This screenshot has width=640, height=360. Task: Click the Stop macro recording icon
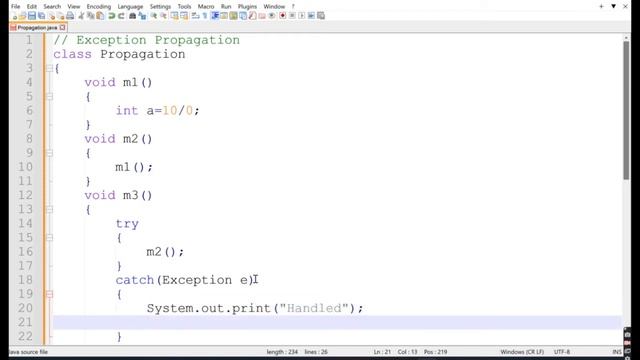point(292,16)
